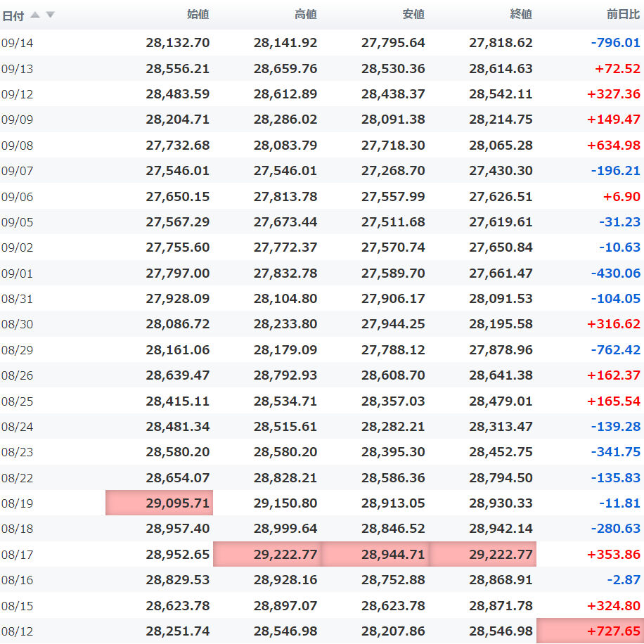644x644 pixels.
Task: Select the high value 27,813.78
Action: [x=285, y=197]
